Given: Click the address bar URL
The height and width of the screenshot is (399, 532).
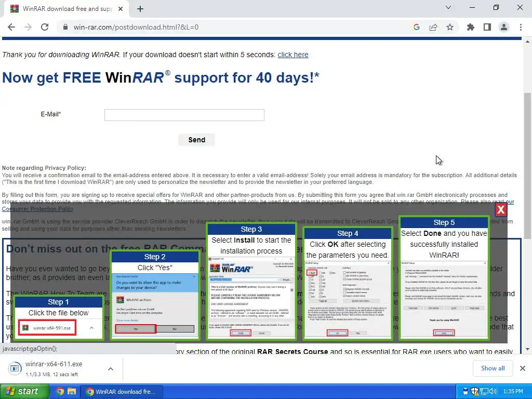Looking at the screenshot, I should pos(136,27).
